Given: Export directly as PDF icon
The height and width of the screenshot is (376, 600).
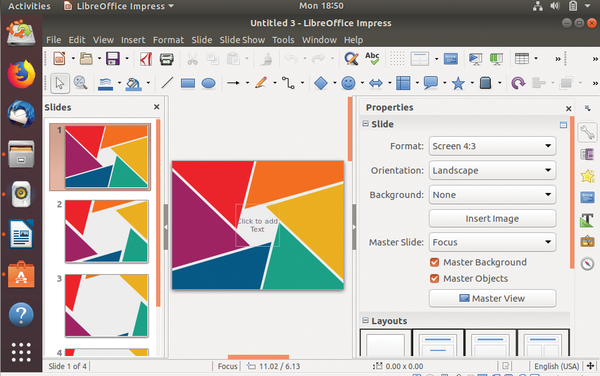Looking at the screenshot, I should 146,59.
